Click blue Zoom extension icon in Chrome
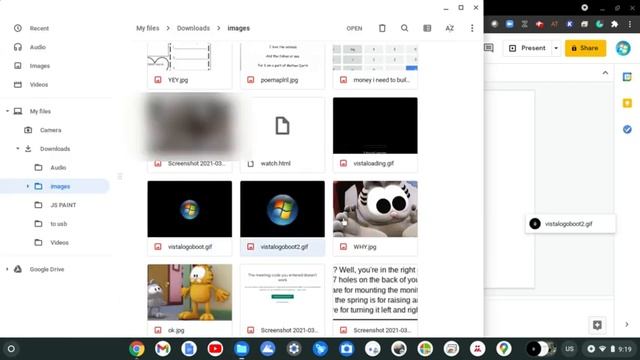 (509, 24)
